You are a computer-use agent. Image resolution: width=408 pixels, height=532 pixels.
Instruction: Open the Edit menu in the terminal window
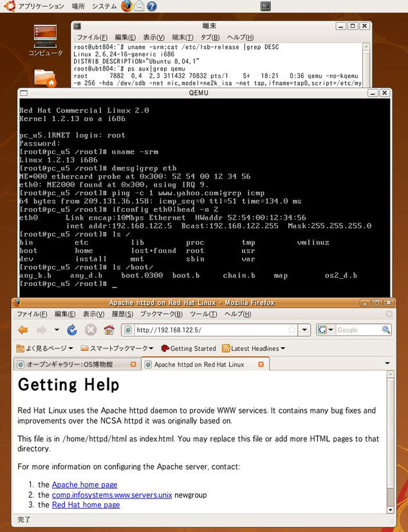click(125, 37)
